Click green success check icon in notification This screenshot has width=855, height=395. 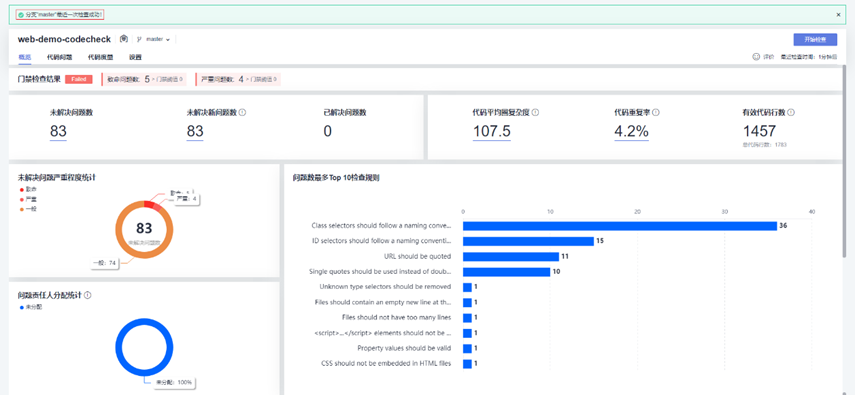(21, 15)
